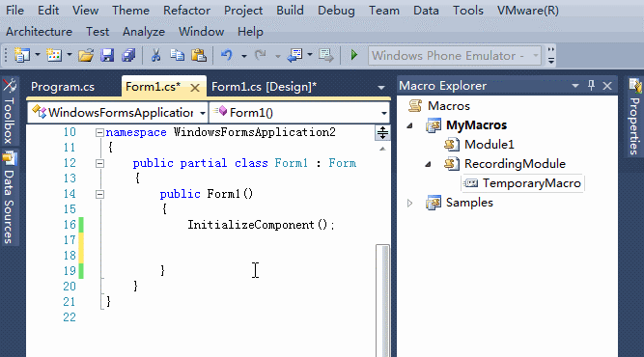Viewport: 644px width, 357px height.
Task: Click the Copy icon in the toolbar
Action: tap(177, 55)
